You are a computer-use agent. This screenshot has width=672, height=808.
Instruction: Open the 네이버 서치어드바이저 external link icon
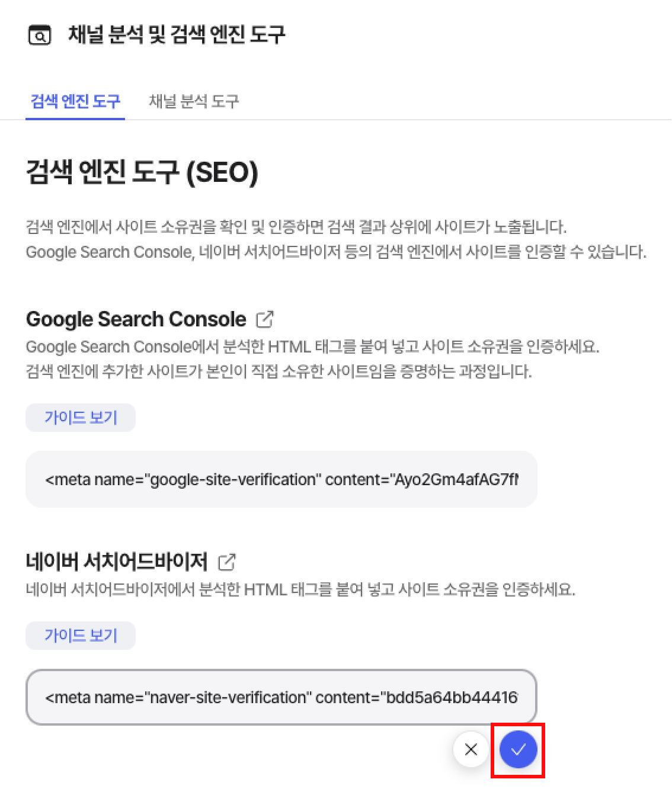[226, 562]
